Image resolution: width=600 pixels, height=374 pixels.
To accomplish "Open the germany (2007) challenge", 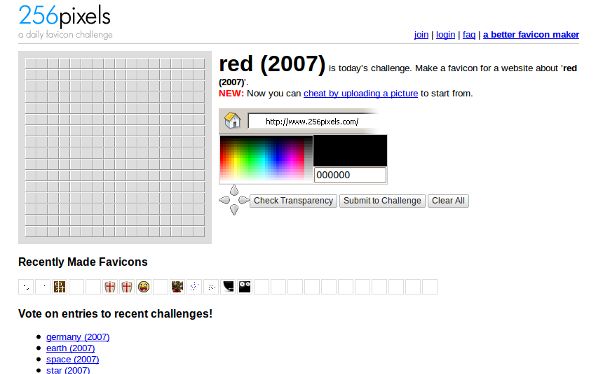I will [x=78, y=337].
